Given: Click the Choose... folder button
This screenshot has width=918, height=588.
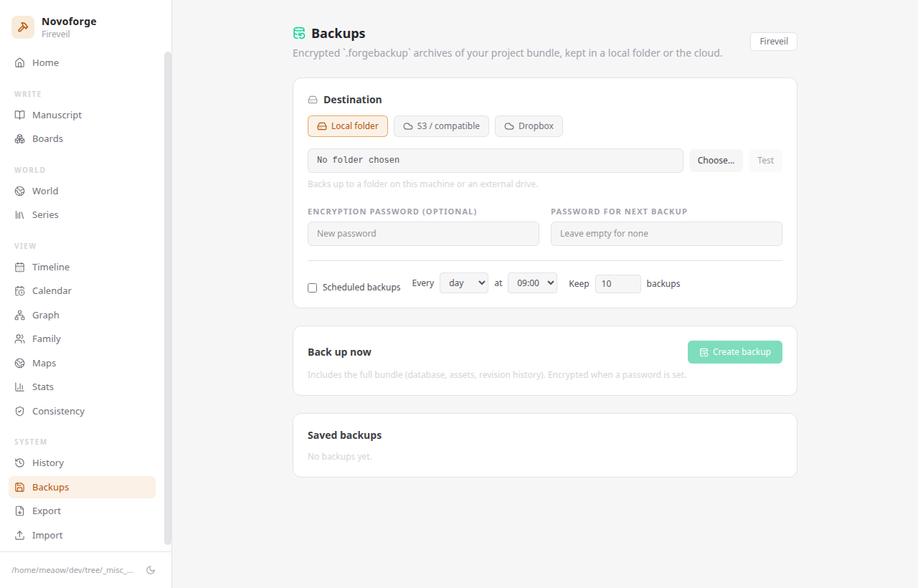Looking at the screenshot, I should pos(716,161).
